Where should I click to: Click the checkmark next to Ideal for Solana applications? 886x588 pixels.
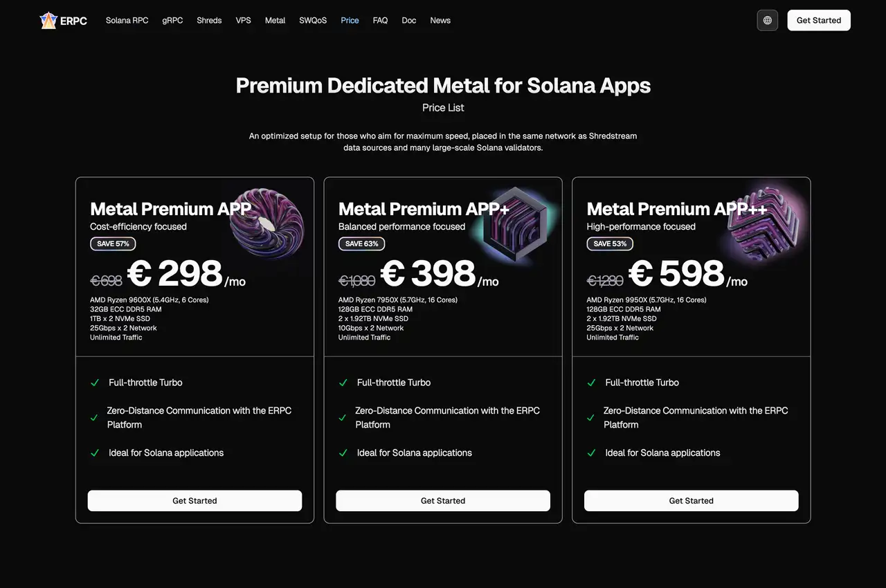(x=95, y=453)
